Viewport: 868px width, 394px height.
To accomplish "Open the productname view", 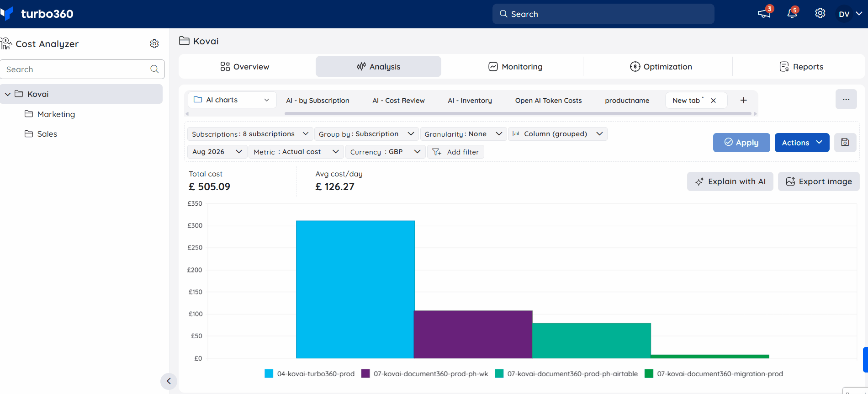I will pyautogui.click(x=627, y=100).
